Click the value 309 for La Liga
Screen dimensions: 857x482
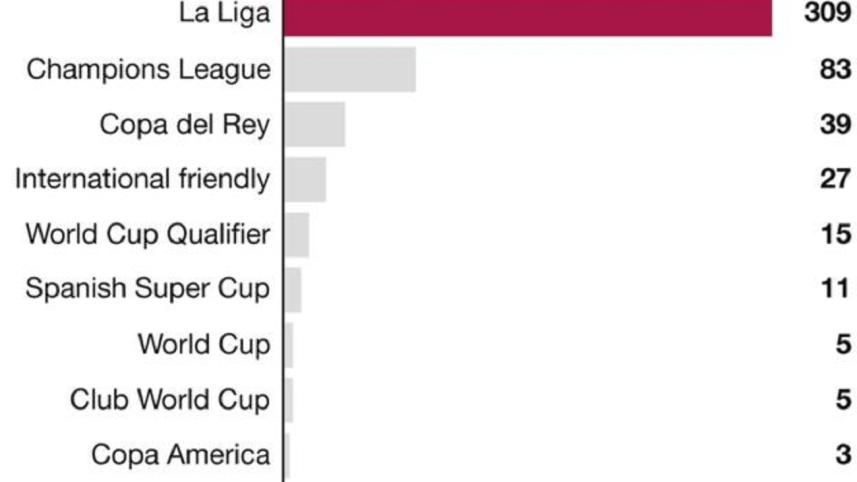[827, 15]
